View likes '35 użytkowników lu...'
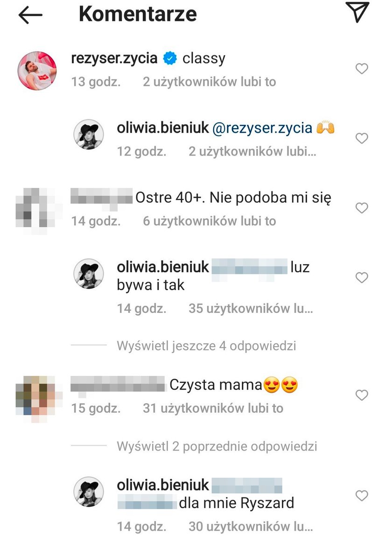 (251, 308)
